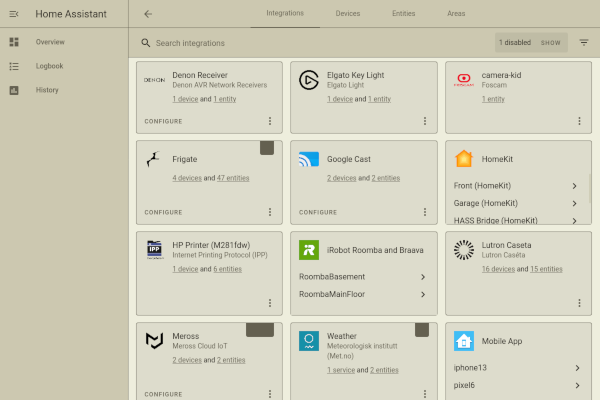The width and height of the screenshot is (600, 400).
Task: Expand iphone13 Mobile App entry
Action: [518, 368]
